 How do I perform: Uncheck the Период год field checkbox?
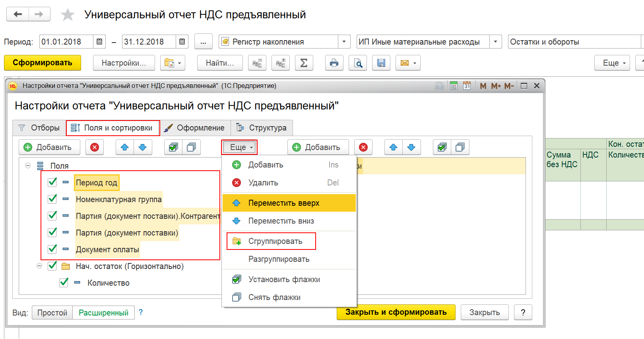(52, 182)
